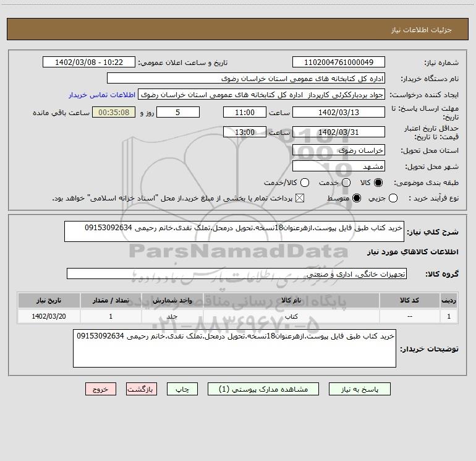The width and height of the screenshot is (476, 461).
Task: Open اطلاعات تماس خریدار link
Action: (x=102, y=95)
